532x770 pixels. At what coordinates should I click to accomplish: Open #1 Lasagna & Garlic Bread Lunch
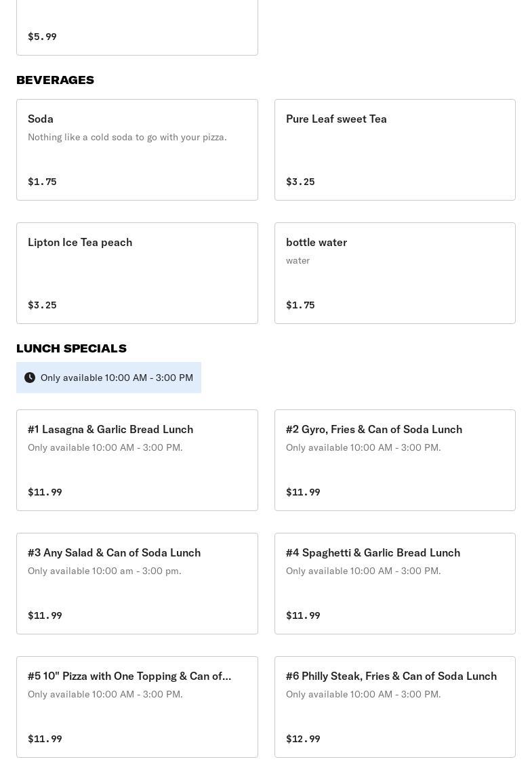(x=137, y=460)
